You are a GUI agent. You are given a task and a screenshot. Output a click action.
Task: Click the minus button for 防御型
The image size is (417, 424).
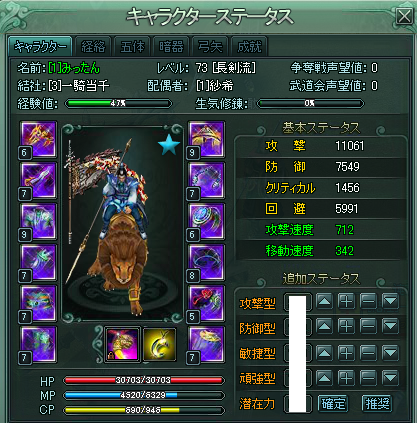click(x=368, y=327)
